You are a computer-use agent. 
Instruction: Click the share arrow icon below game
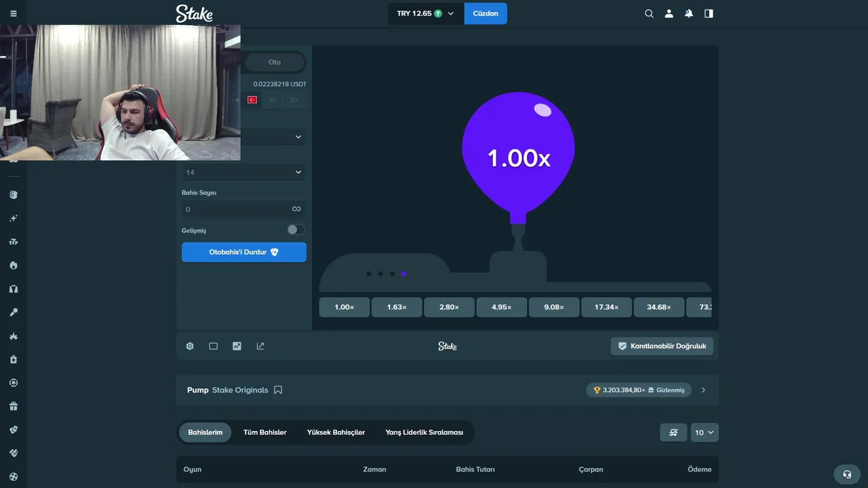[x=260, y=346]
